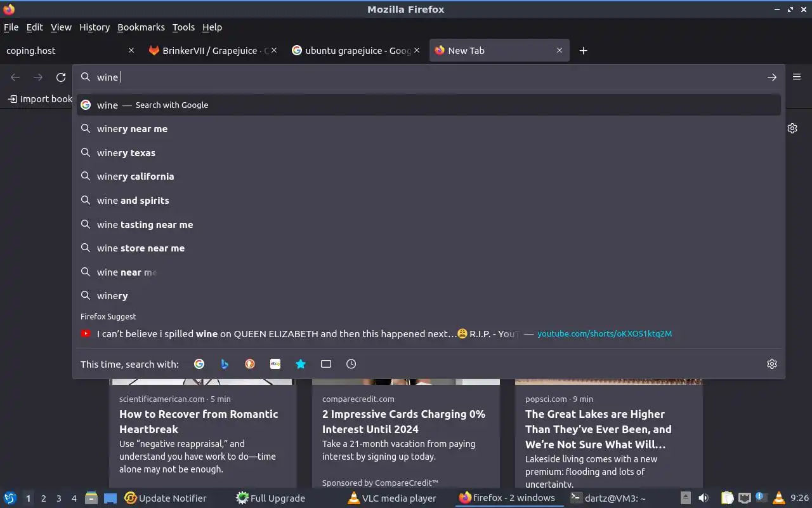The image size is (812, 508).
Task: Open the Tools menu
Action: (183, 27)
